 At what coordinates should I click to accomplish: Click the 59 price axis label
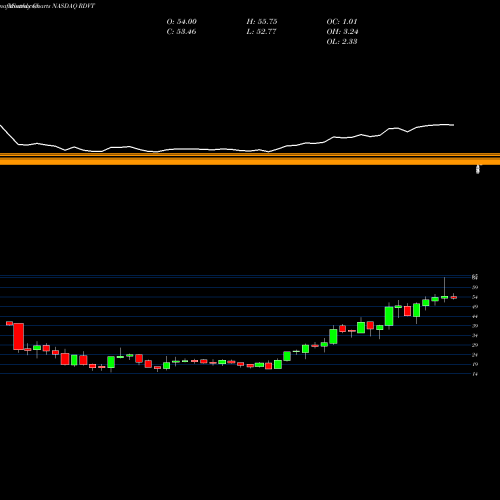(x=475, y=287)
